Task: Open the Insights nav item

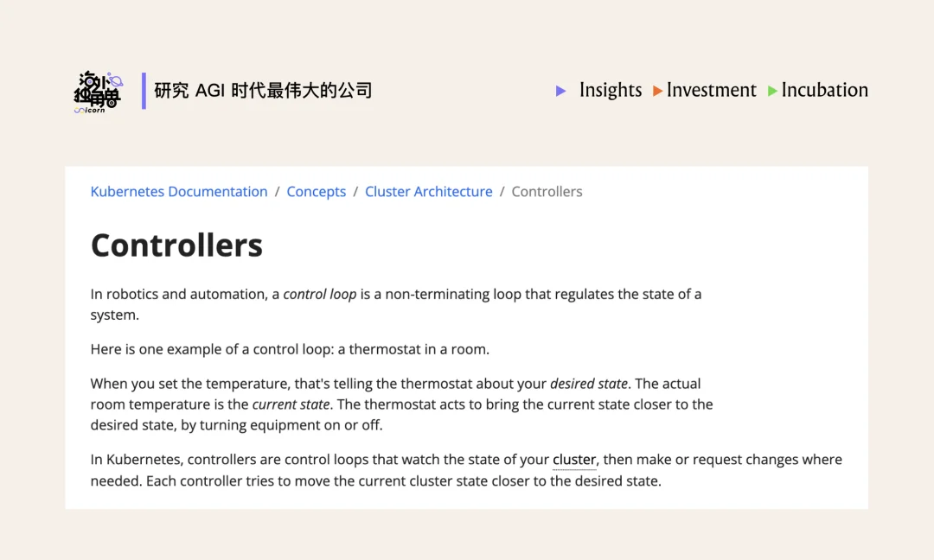Action: [611, 90]
